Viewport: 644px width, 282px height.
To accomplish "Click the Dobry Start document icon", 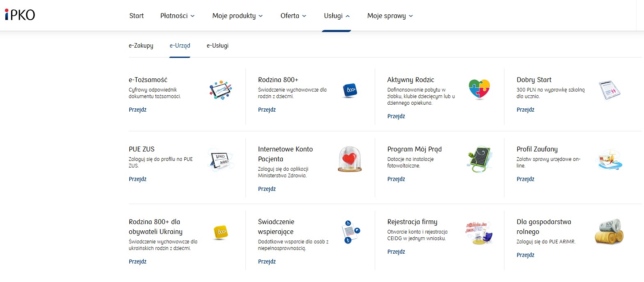I will point(609,90).
